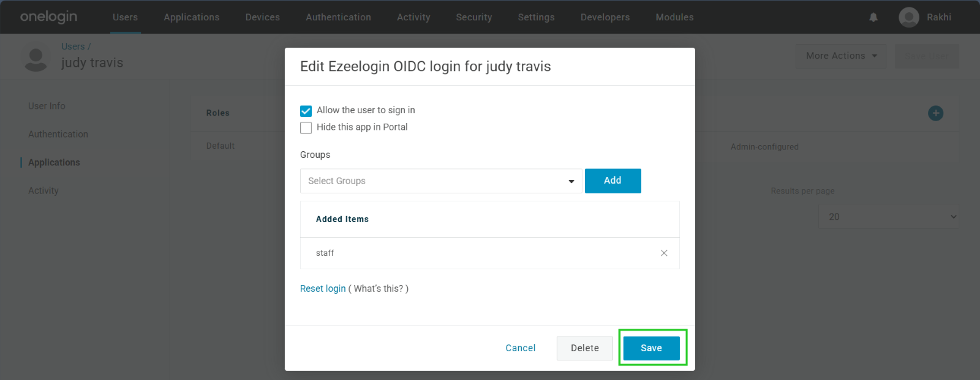Screen dimensions: 980x380
Task: Click the Rakhi username in the header
Action: click(x=939, y=17)
